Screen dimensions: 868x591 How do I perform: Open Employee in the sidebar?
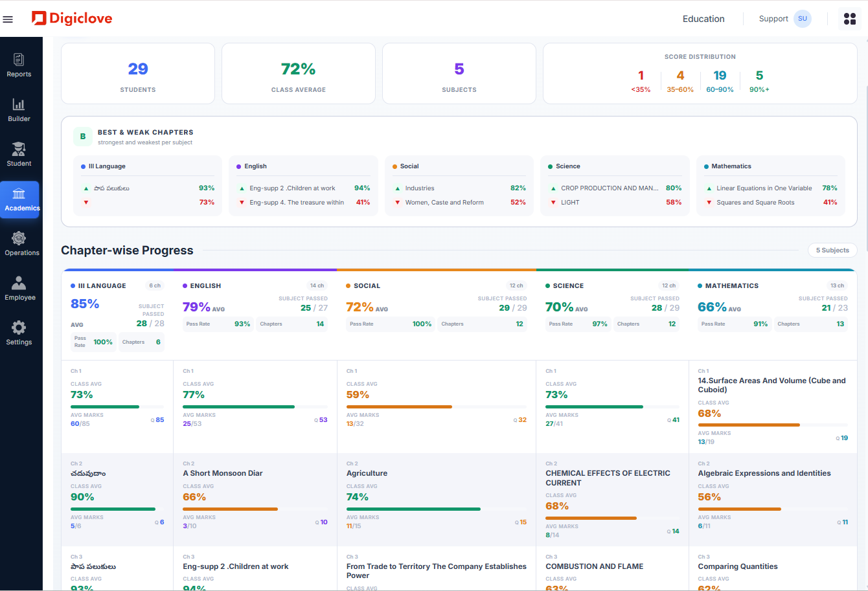coord(19,289)
